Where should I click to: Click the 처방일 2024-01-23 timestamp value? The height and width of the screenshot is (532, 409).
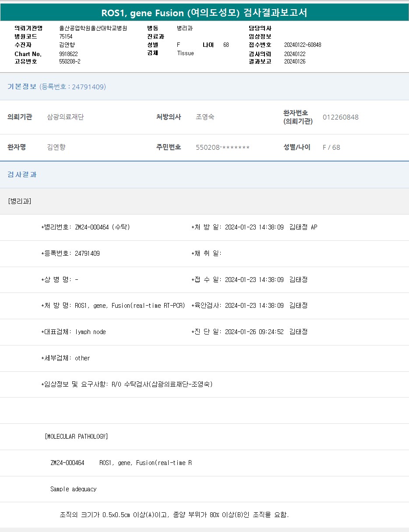(x=254, y=227)
